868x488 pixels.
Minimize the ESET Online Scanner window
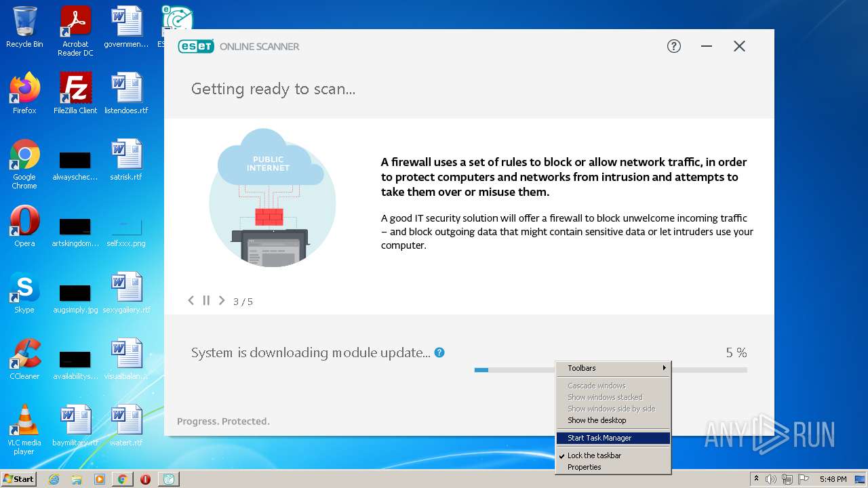(707, 46)
